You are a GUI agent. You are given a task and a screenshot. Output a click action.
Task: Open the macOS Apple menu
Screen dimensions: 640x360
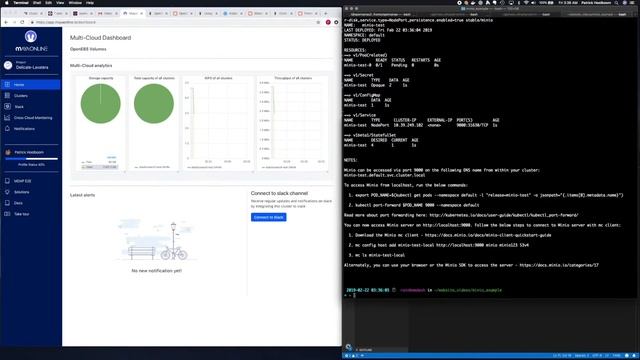coord(7,3)
